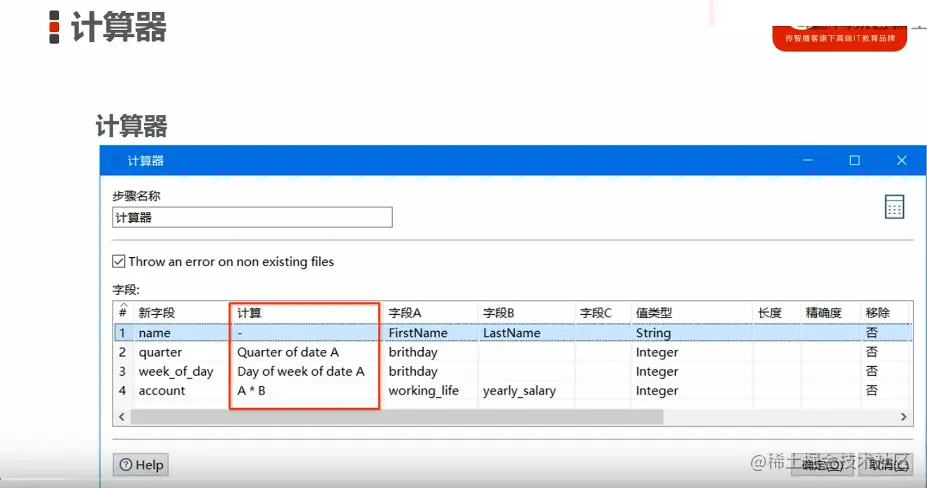
Task: Confirm with the 确定(O) button
Action: [x=822, y=465]
